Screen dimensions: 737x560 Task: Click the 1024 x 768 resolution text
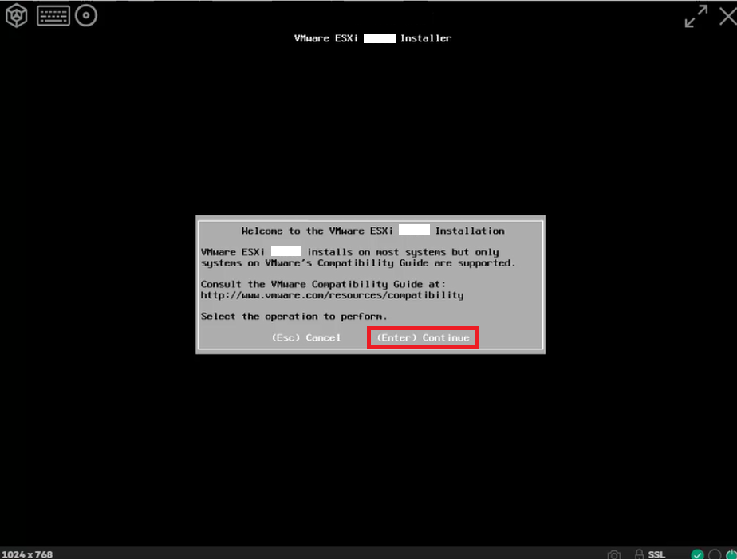click(27, 554)
